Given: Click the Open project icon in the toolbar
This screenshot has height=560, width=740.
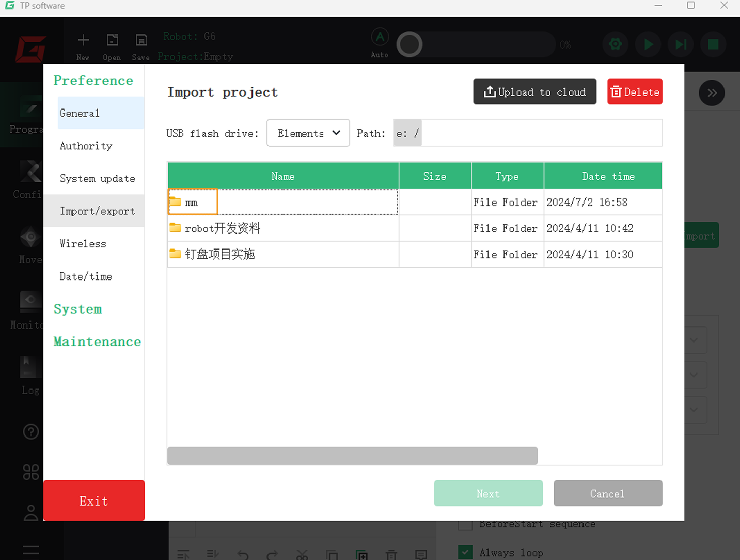Looking at the screenshot, I should 112,40.
